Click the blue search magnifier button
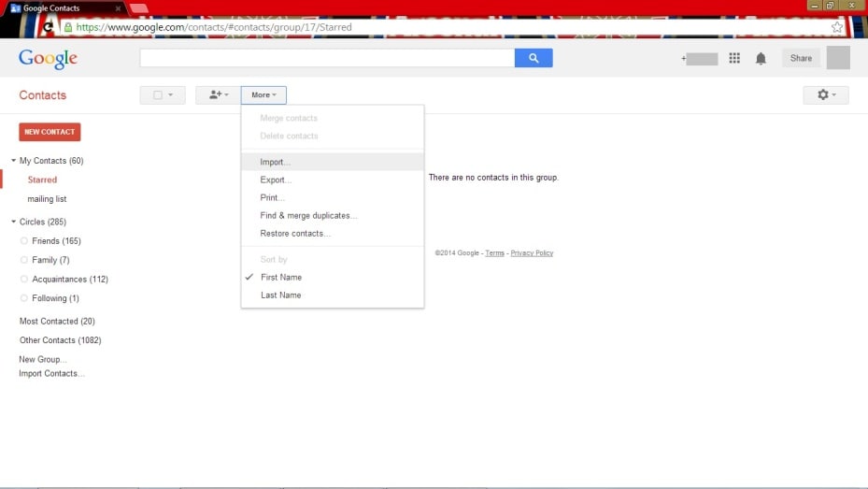868x489 pixels. coord(534,58)
